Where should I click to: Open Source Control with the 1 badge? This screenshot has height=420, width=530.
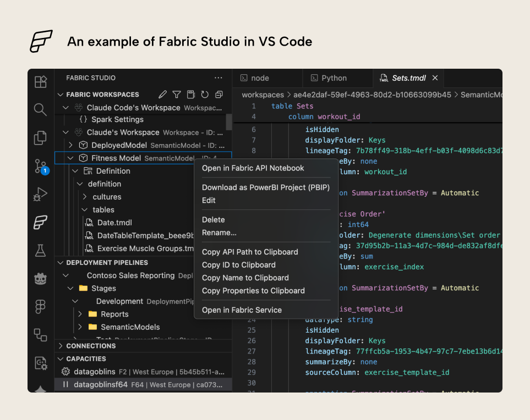click(x=41, y=167)
